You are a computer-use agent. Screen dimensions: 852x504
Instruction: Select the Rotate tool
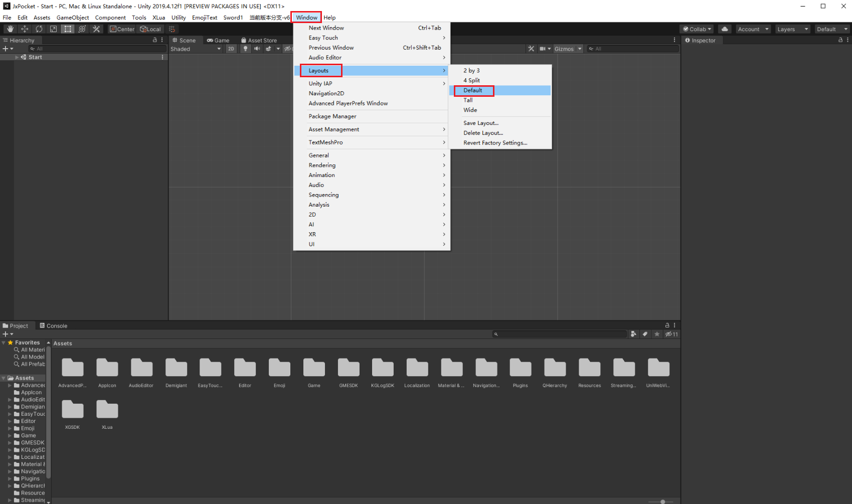tap(39, 29)
